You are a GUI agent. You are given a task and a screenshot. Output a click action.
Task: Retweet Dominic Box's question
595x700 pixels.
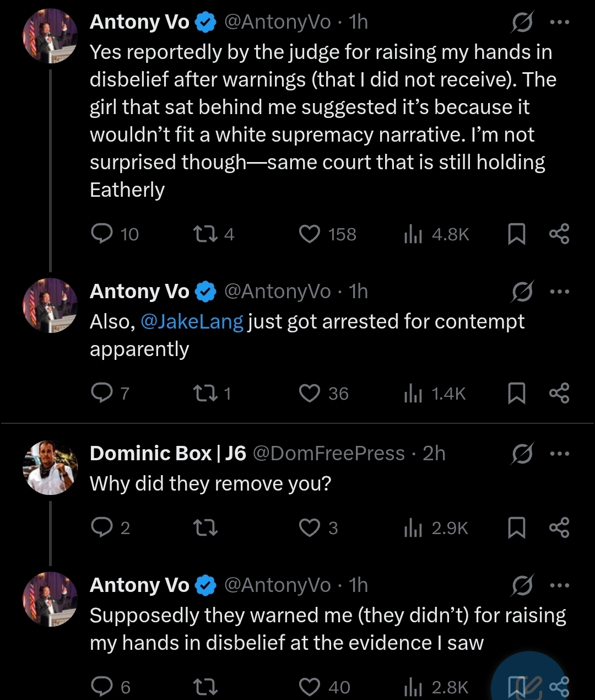(206, 528)
